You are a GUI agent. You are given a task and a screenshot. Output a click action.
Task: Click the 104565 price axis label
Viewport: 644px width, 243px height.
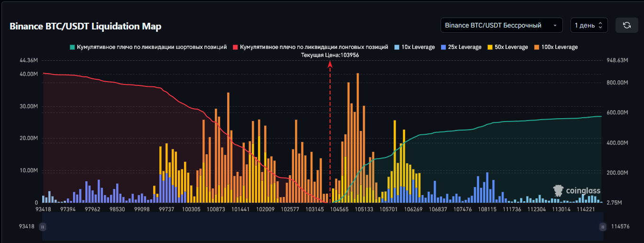click(340, 209)
